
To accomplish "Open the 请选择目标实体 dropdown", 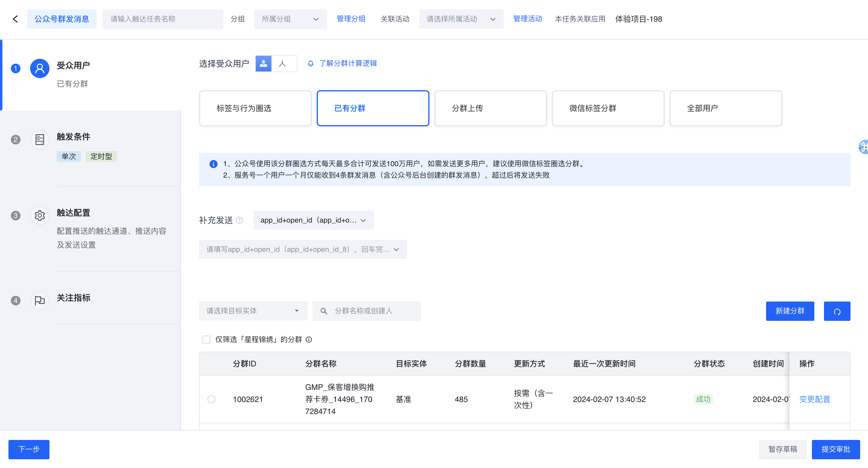I will [x=253, y=311].
